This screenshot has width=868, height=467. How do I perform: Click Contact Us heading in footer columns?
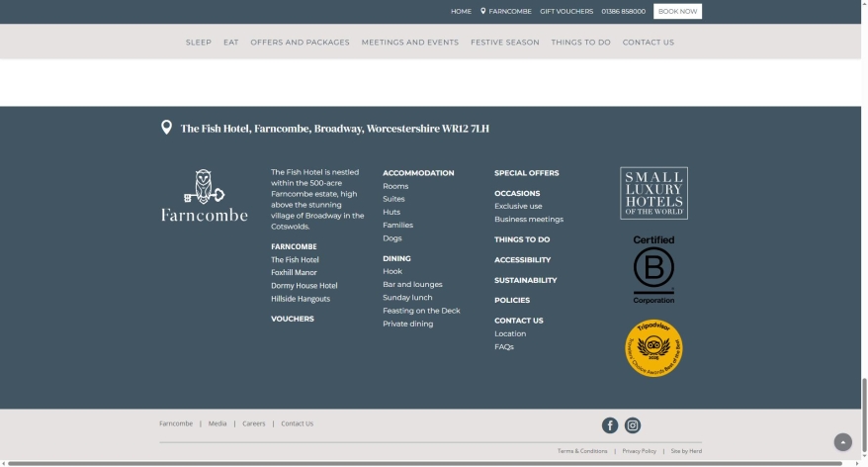tap(519, 321)
